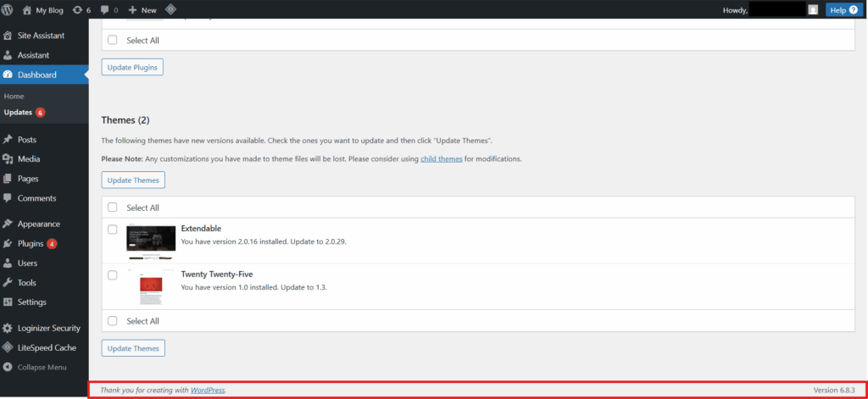Open the WordPress link in footer
This screenshot has height=399, width=868.
(x=208, y=391)
